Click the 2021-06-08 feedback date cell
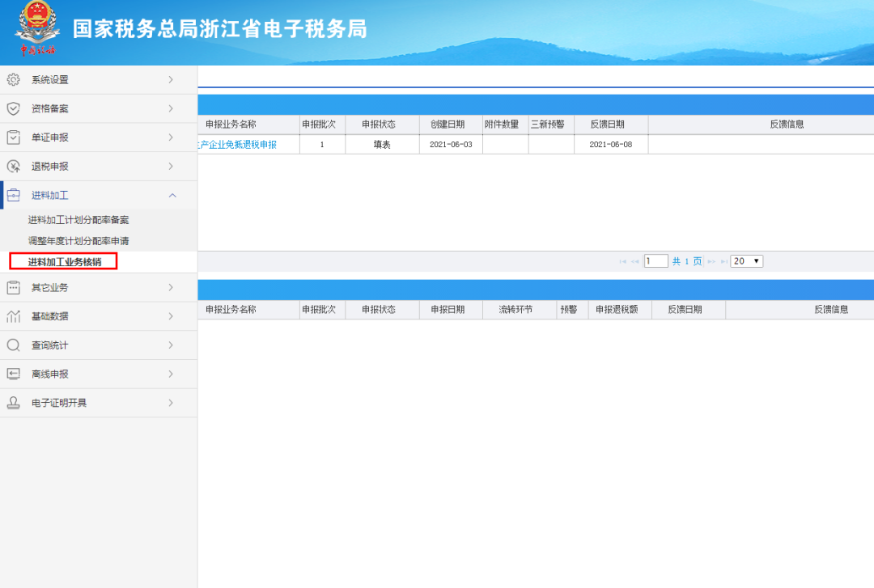 tap(611, 144)
